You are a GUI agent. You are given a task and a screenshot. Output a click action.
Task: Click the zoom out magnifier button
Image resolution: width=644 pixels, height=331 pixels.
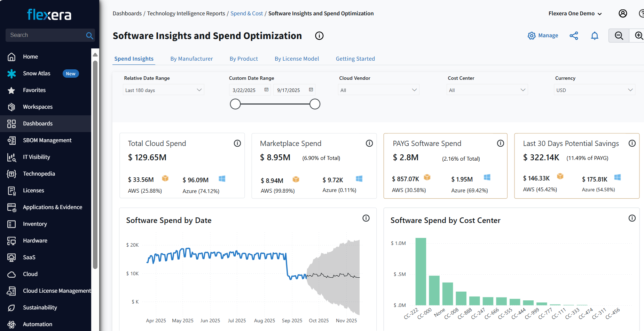pyautogui.click(x=619, y=36)
